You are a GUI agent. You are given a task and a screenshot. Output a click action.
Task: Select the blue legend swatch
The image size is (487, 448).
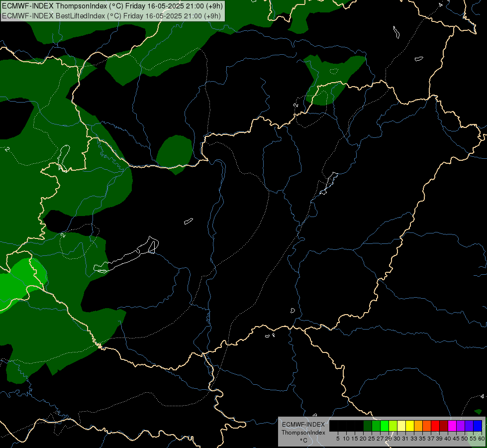click(478, 426)
